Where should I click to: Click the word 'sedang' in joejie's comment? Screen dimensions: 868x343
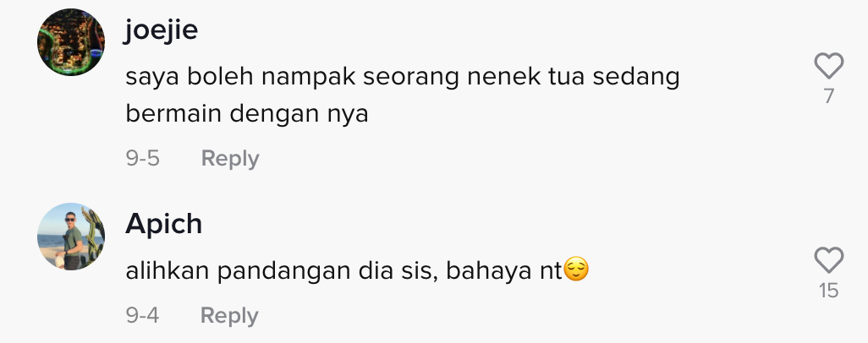pyautogui.click(x=636, y=78)
